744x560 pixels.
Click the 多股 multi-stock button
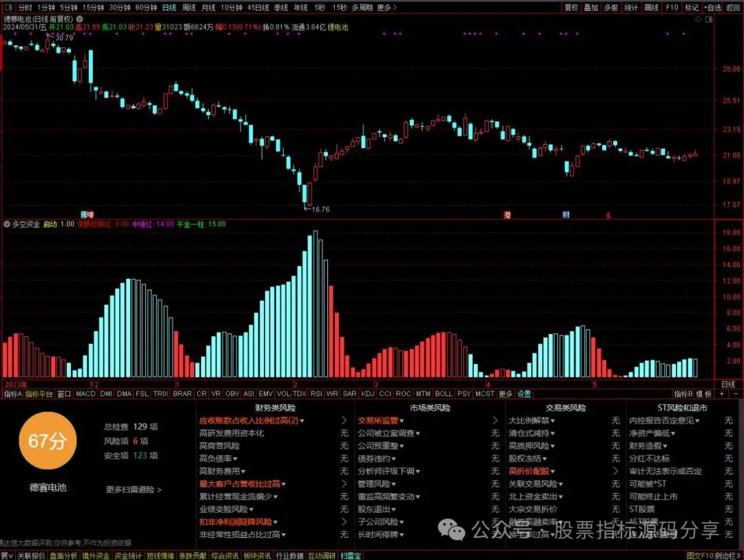tap(611, 8)
